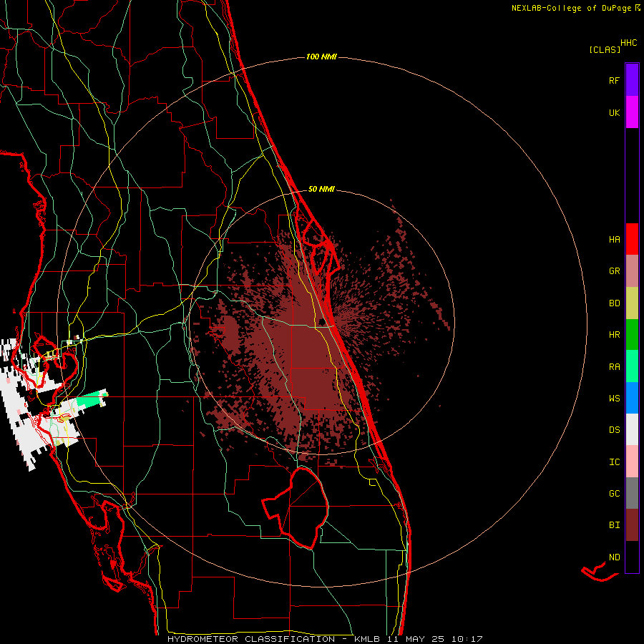644x644 pixels.
Task: Click the ND legend label
Action: (614, 557)
